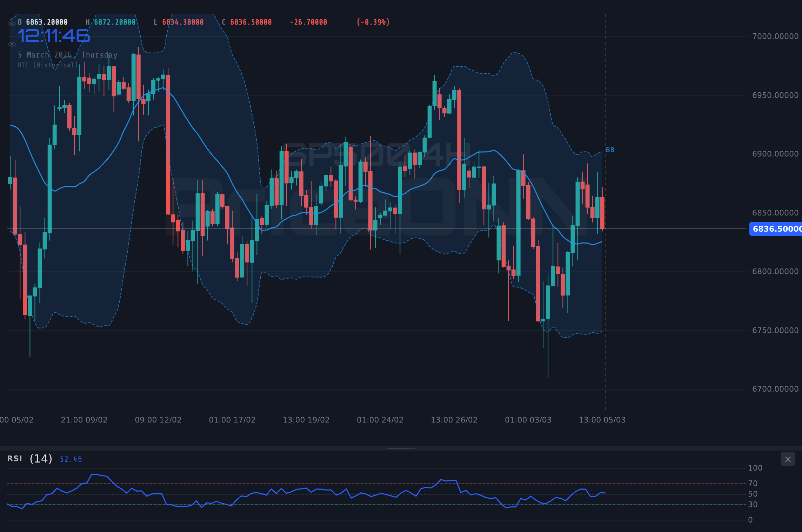Click the 6750.00000 price axis label

[775, 331]
